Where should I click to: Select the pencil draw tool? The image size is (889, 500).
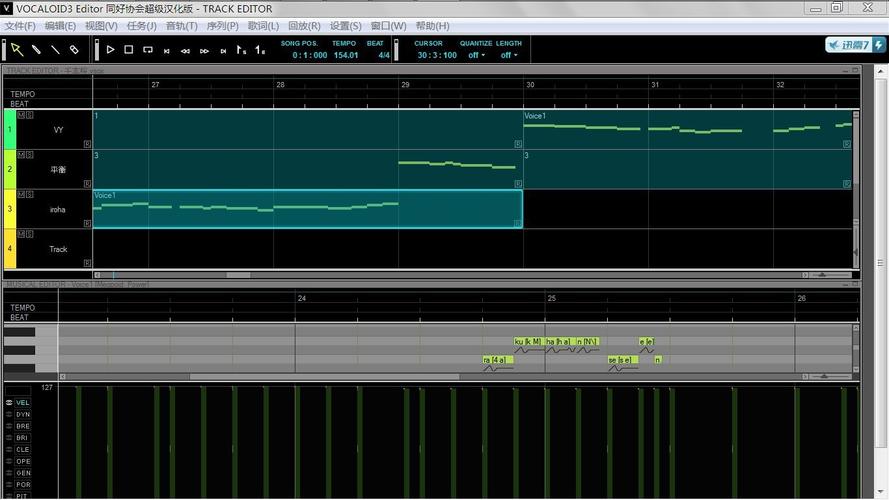36,49
